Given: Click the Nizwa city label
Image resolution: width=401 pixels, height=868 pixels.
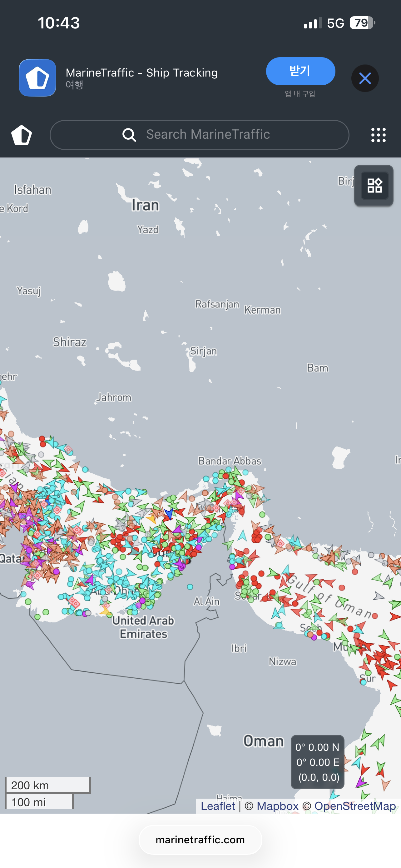Looking at the screenshot, I should pyautogui.click(x=283, y=661).
